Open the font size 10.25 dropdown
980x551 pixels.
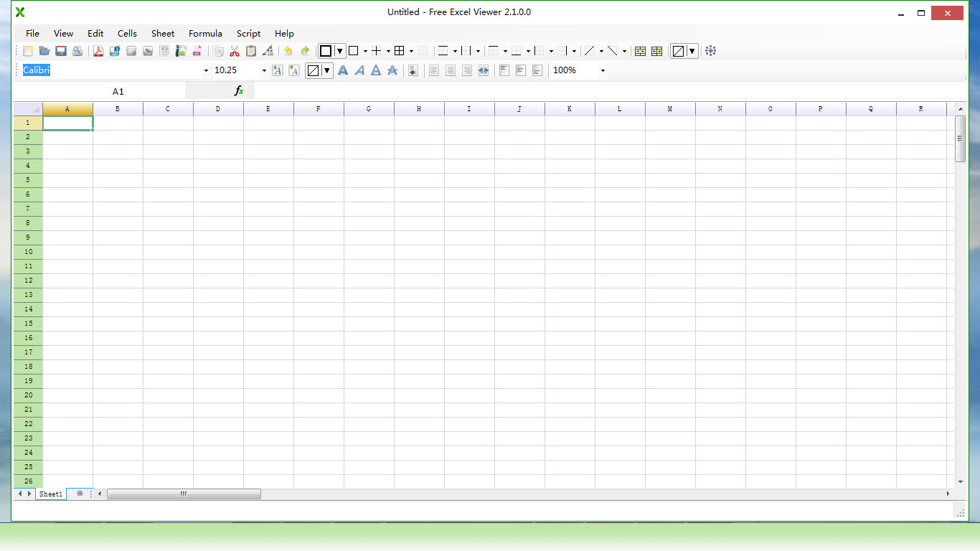click(x=264, y=70)
